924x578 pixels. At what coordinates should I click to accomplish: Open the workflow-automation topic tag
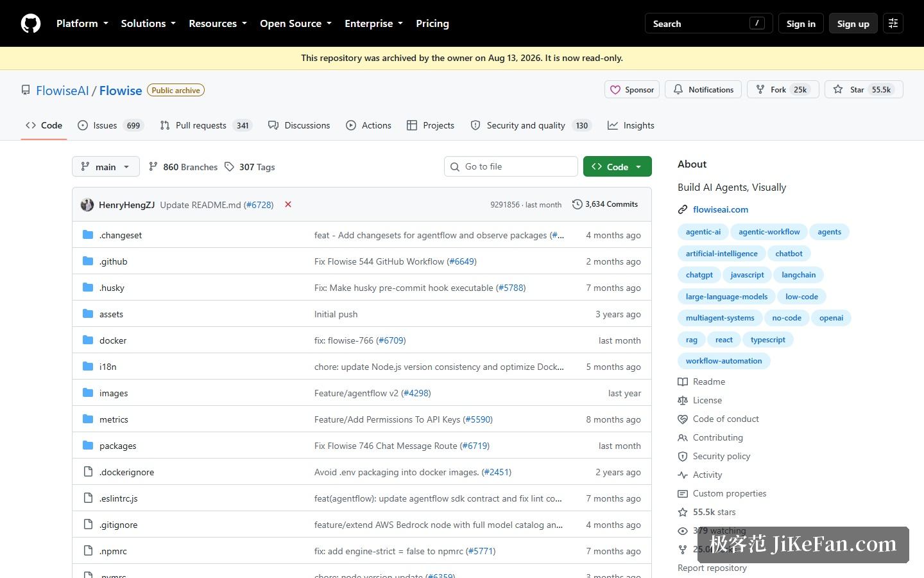coord(724,361)
